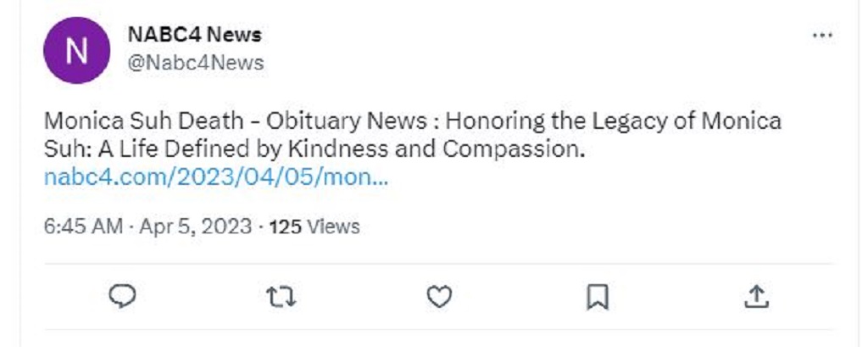The image size is (868, 347).
Task: Open the nabc4.com/2023/04/05 article link
Action: coord(216,178)
